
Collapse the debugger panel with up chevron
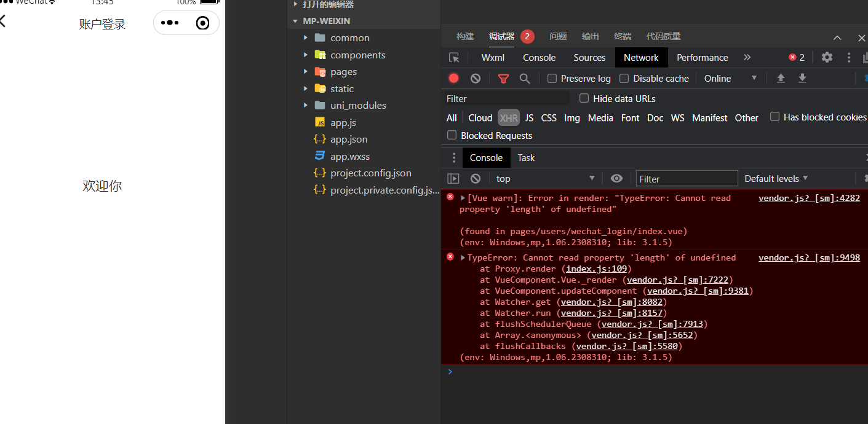click(837, 38)
